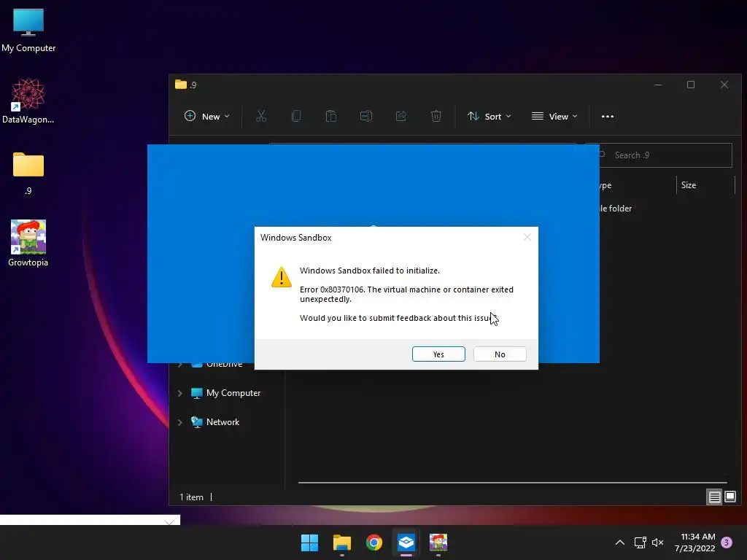Expand the Network tree node
The image size is (747, 560).
[180, 422]
